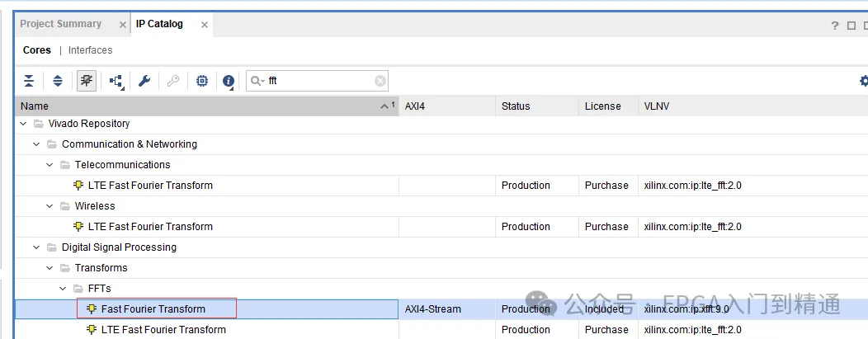868x339 pixels.
Task: Close the IP Catalog tab
Action: (x=205, y=25)
